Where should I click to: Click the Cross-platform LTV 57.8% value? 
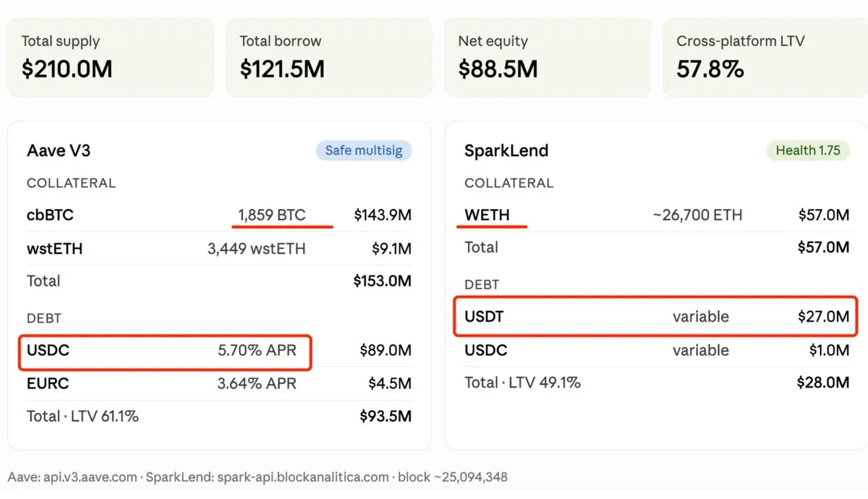pyautogui.click(x=710, y=69)
